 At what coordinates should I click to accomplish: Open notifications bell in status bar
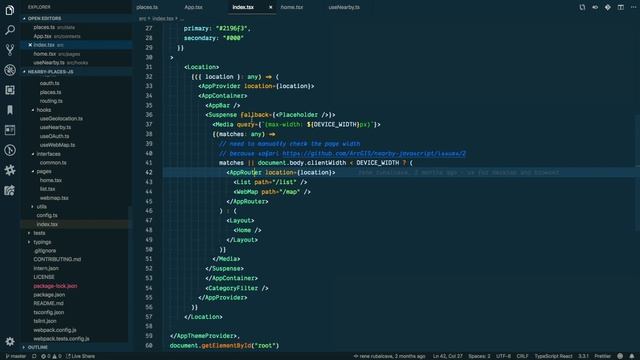tap(632, 356)
